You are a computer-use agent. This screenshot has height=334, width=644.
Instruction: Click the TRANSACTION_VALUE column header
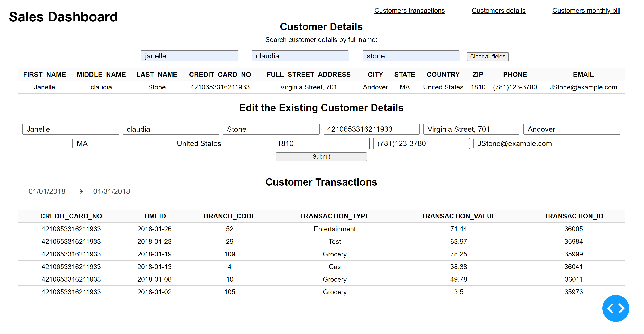pyautogui.click(x=459, y=216)
